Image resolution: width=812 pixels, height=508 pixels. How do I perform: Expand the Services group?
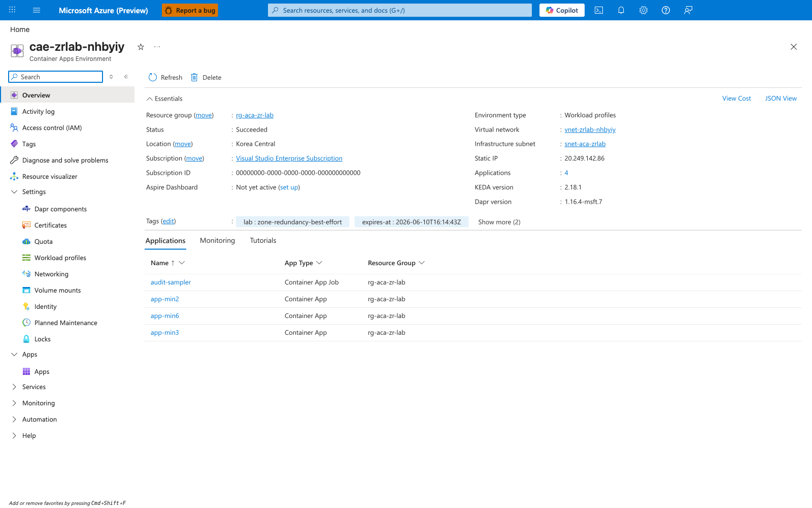(x=14, y=387)
